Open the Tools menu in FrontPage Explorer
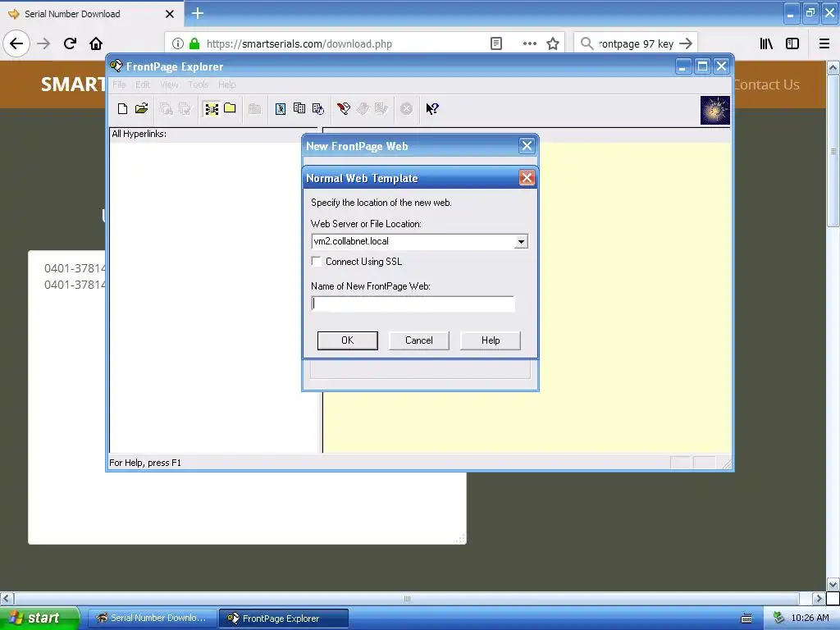 (199, 84)
